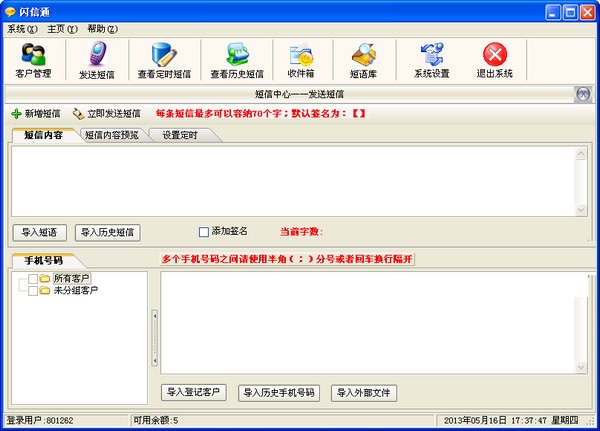This screenshot has width=600, height=431.
Task: Click the 闪信通 title bar app icon
Action: [x=10, y=12]
